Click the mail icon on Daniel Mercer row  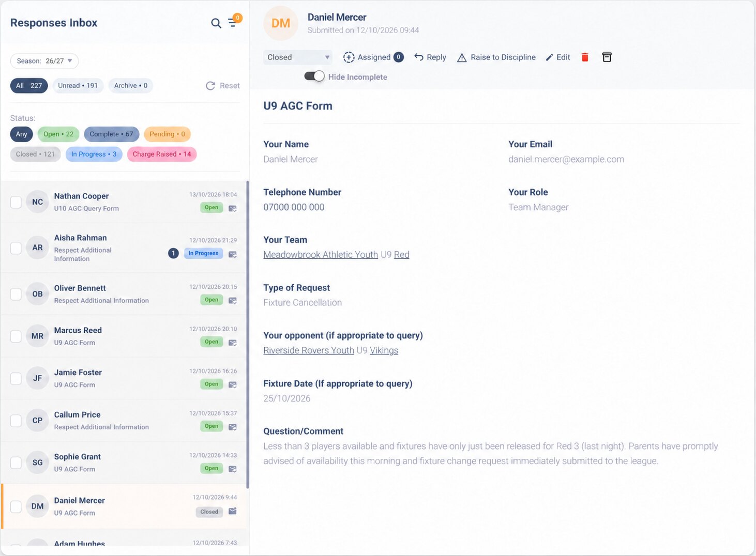point(233,511)
